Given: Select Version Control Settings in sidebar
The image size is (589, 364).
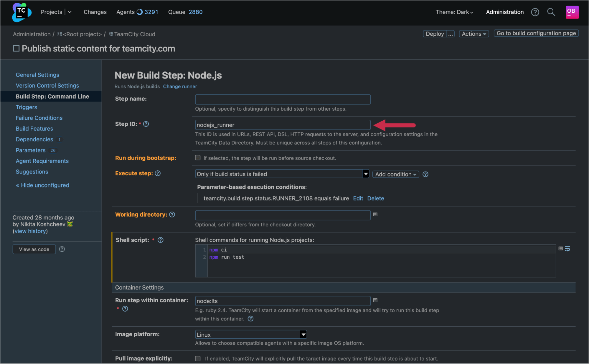Looking at the screenshot, I should 47,86.
